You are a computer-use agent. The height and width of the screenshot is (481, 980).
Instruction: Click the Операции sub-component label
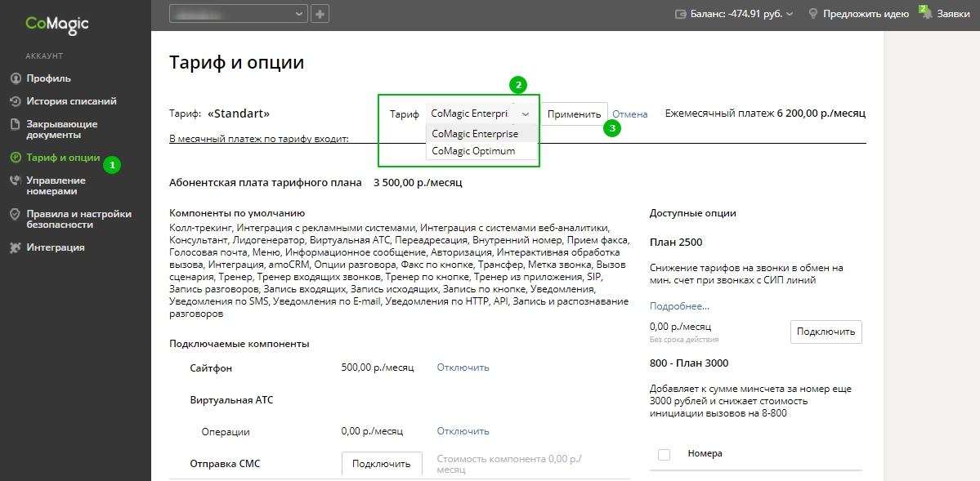tap(226, 431)
